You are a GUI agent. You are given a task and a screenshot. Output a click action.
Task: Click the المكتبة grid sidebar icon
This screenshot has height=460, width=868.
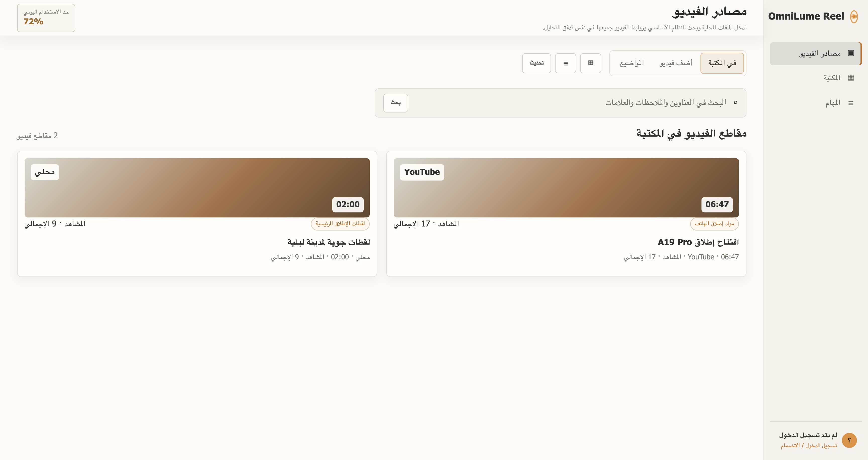click(x=851, y=78)
